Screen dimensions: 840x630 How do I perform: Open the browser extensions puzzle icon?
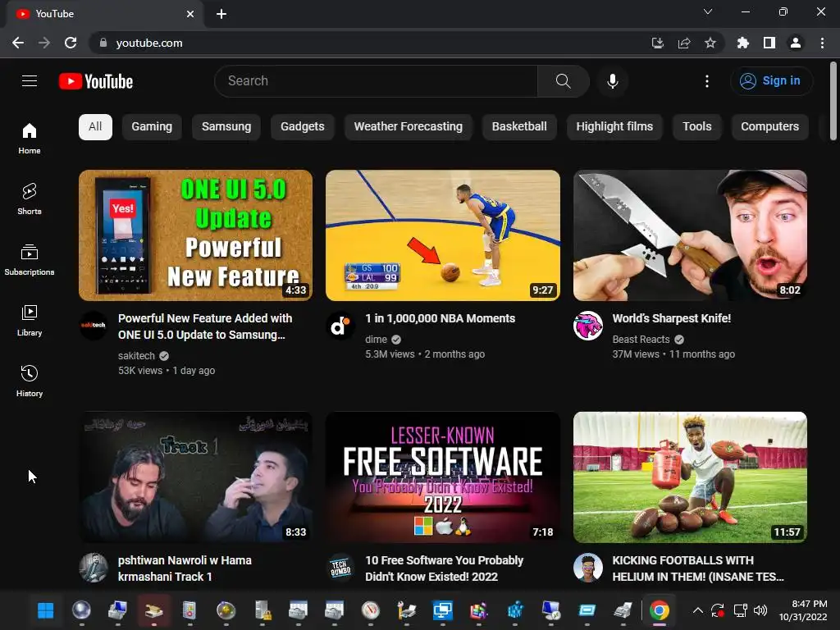pyautogui.click(x=743, y=43)
